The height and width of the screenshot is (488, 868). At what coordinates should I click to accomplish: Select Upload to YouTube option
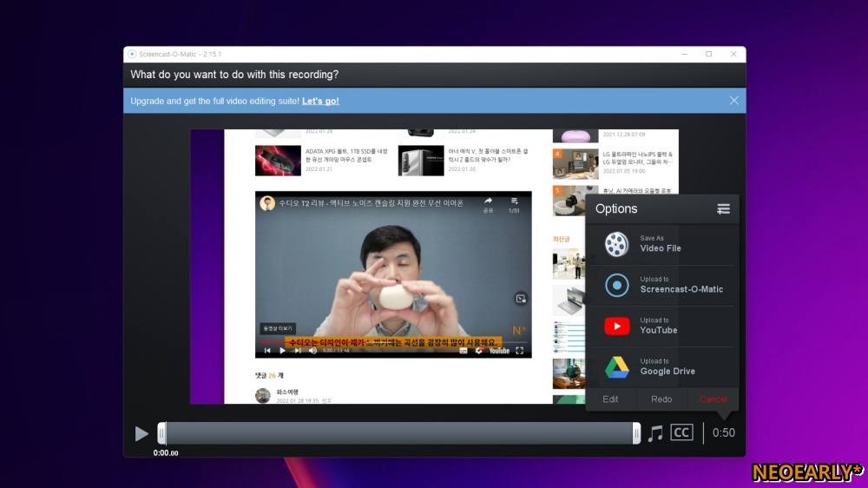tap(661, 326)
